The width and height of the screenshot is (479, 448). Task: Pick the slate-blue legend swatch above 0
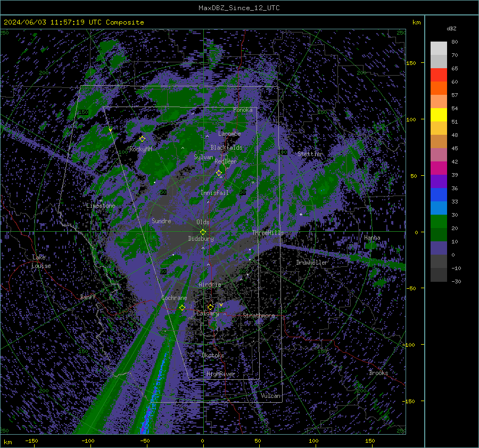(439, 248)
